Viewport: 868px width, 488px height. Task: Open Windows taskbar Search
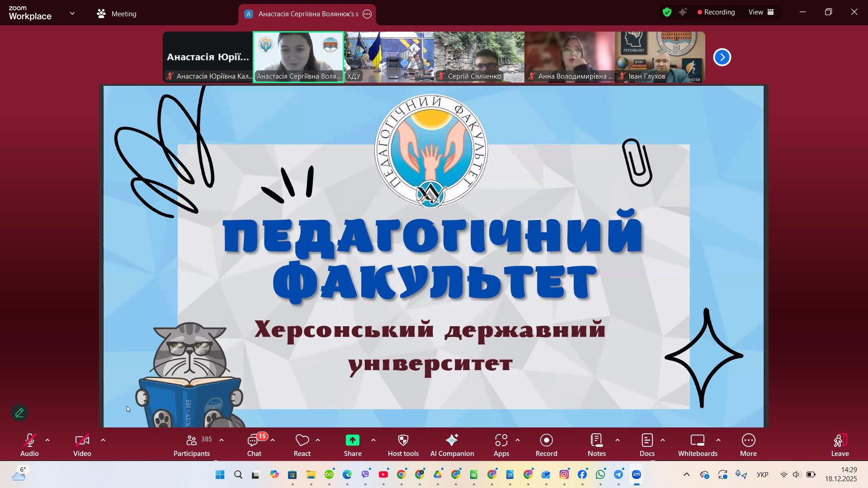[x=238, y=474]
